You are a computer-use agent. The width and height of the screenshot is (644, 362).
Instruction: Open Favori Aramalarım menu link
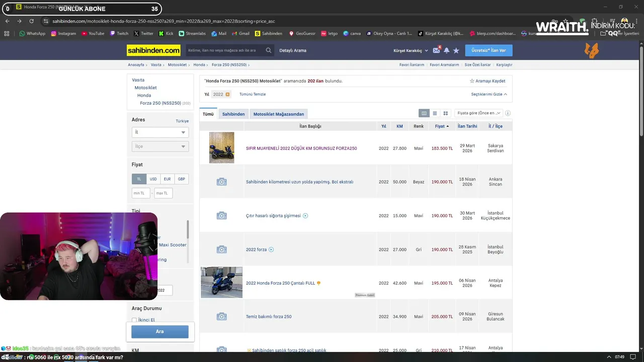(x=444, y=65)
